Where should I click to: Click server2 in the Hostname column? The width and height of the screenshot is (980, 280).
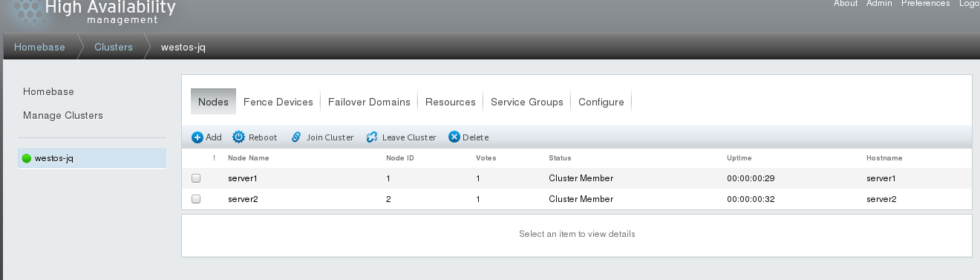[x=881, y=199]
